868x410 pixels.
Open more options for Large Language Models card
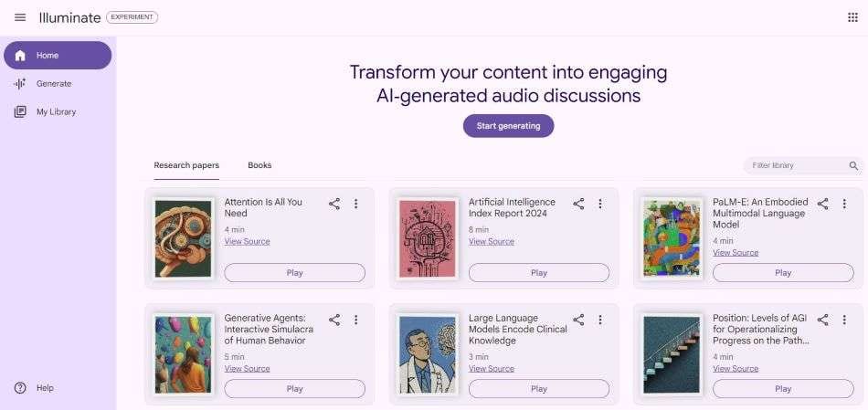(600, 320)
